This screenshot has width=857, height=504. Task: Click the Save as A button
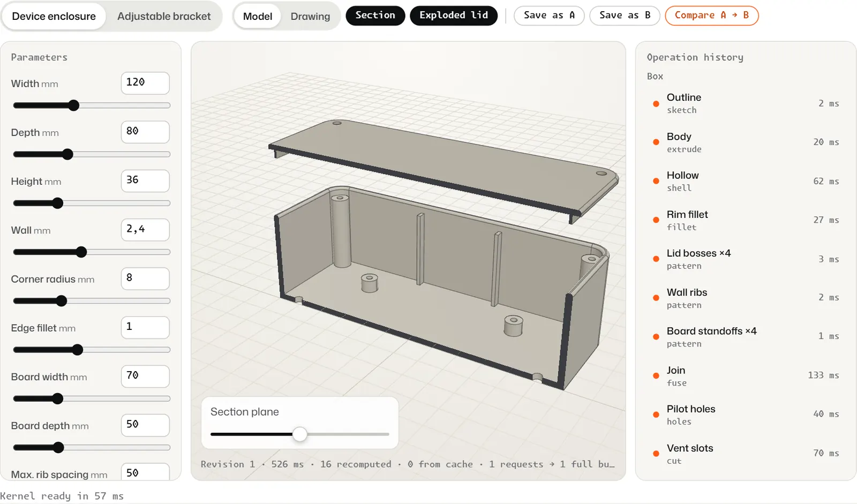[x=549, y=16]
